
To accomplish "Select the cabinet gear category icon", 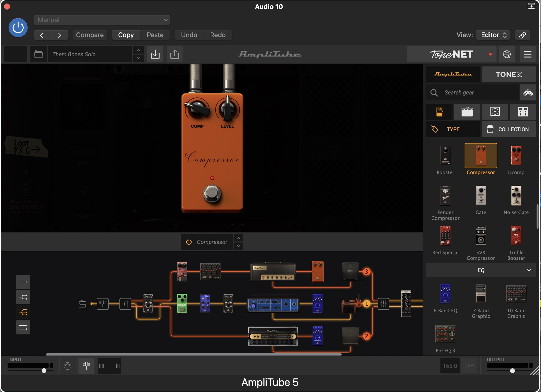I will [495, 112].
